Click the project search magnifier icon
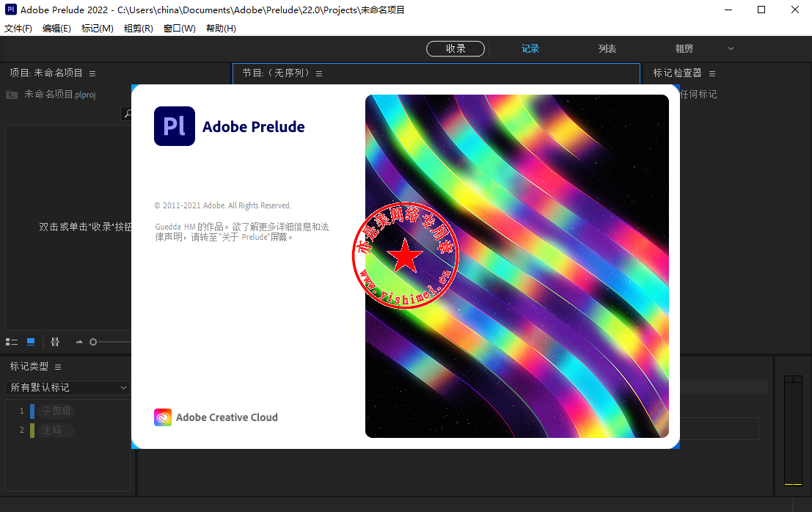Viewport: 812px width, 512px height. pyautogui.click(x=127, y=114)
